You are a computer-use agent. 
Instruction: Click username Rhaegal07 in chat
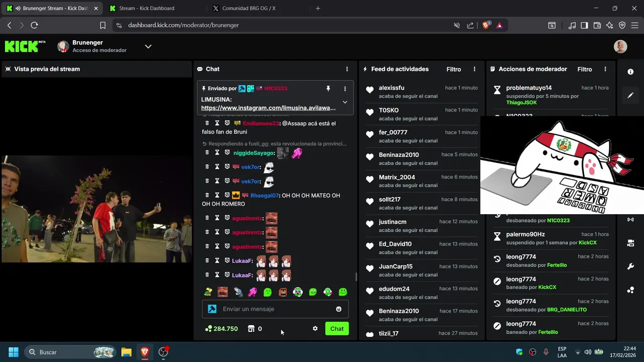click(x=265, y=195)
